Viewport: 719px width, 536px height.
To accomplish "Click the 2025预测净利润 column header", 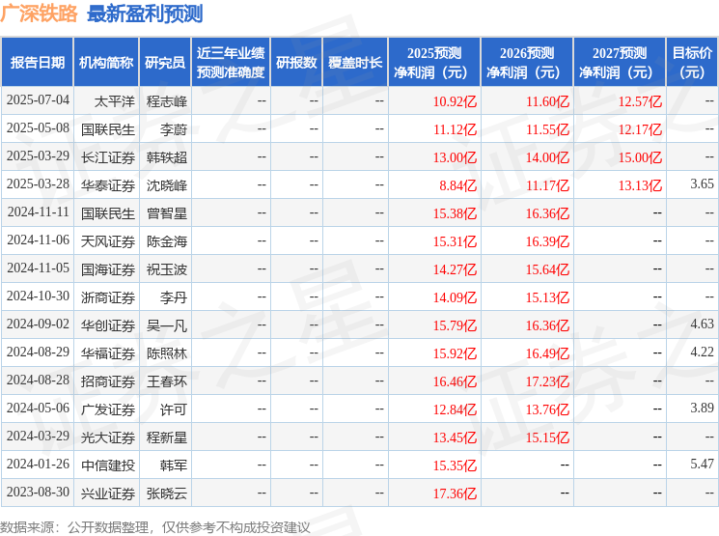I will [x=434, y=62].
